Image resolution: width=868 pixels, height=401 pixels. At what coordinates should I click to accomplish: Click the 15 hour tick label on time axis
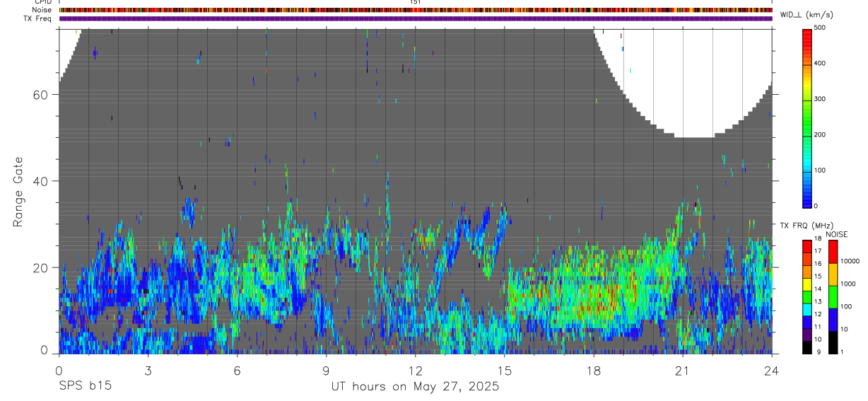point(505,370)
